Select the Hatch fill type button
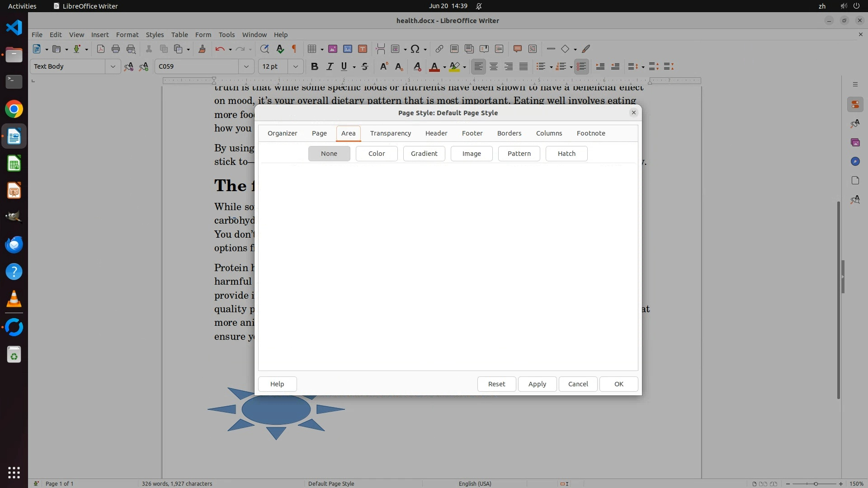 (566, 154)
